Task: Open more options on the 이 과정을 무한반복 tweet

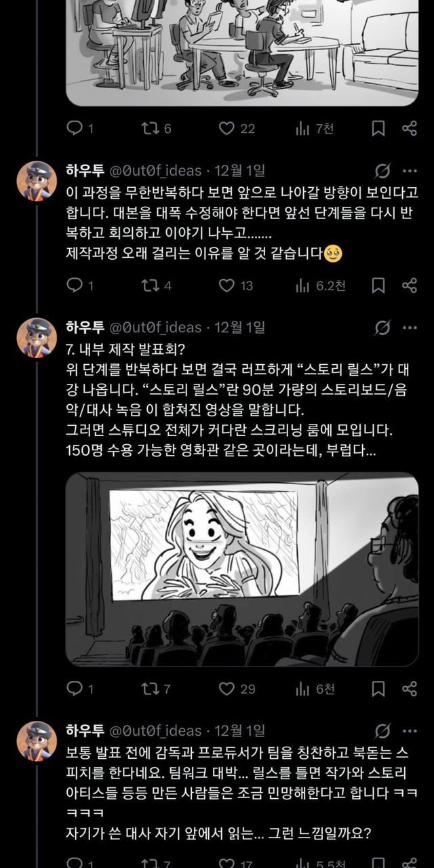Action: [x=410, y=171]
